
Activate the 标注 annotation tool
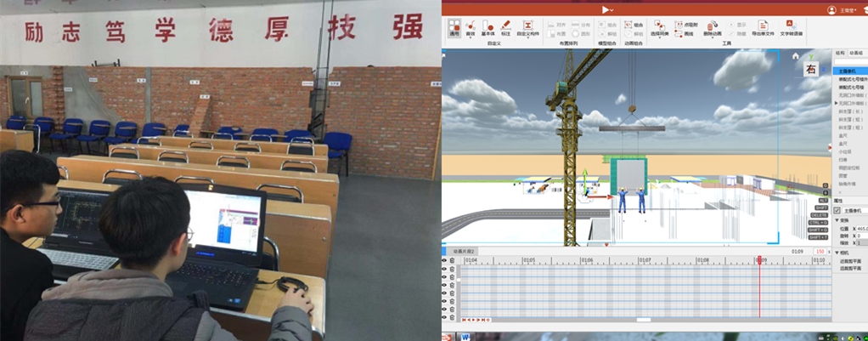pyautogui.click(x=505, y=28)
